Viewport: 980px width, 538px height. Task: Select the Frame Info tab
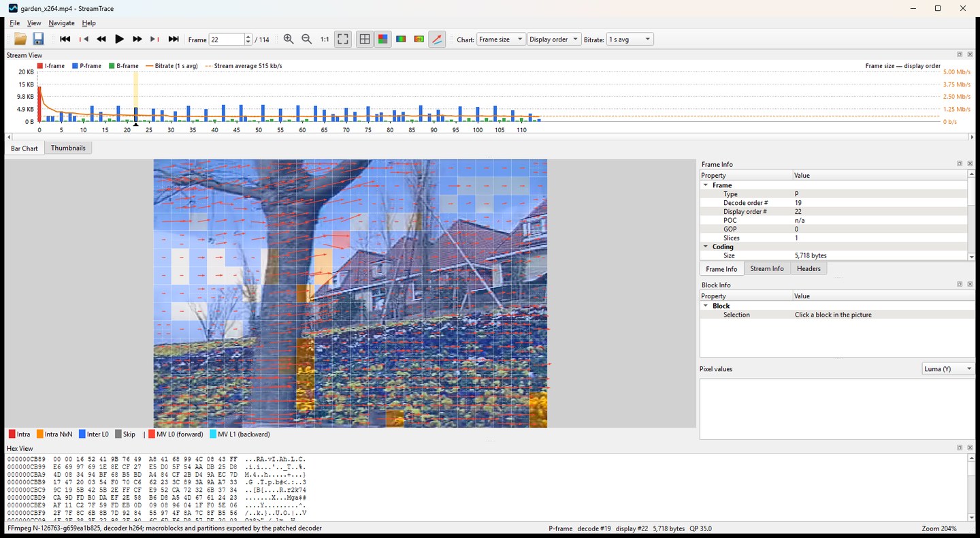click(721, 269)
